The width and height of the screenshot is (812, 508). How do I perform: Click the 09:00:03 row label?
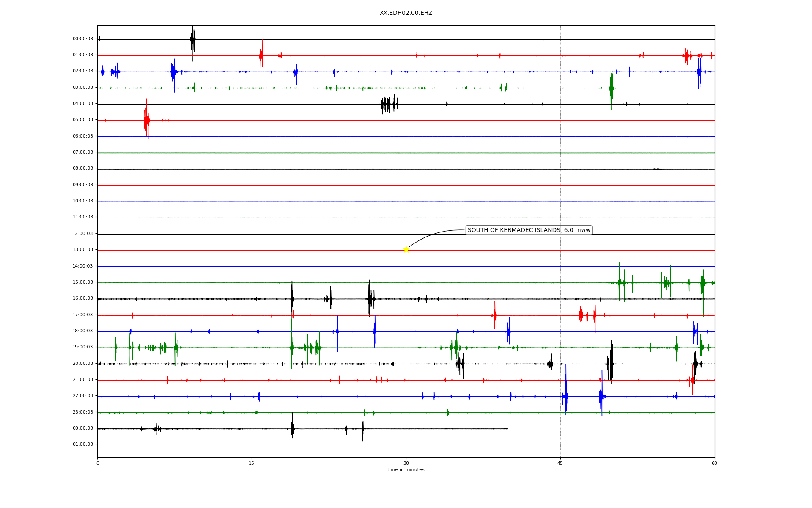click(83, 185)
